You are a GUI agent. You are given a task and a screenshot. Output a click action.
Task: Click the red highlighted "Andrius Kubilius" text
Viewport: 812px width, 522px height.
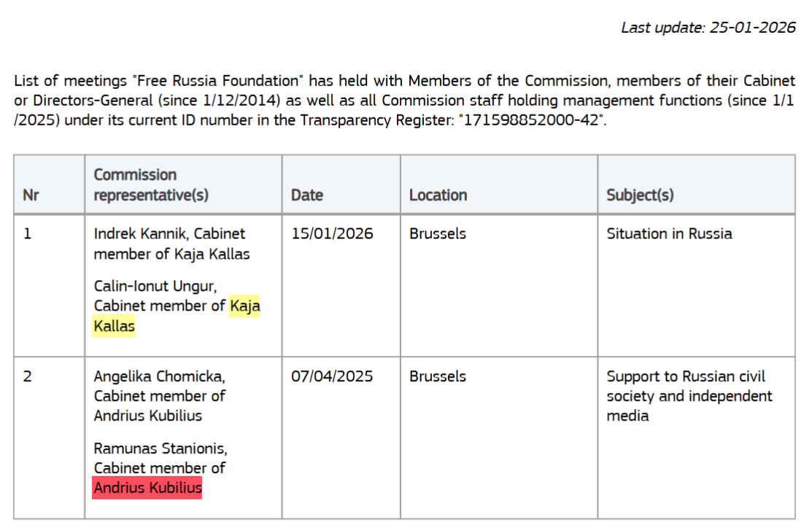tap(147, 488)
